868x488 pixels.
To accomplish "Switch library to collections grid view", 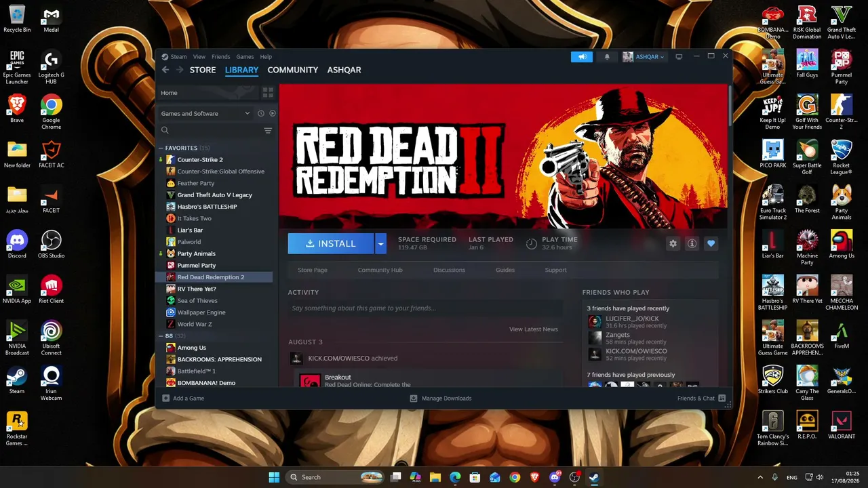I will point(268,92).
